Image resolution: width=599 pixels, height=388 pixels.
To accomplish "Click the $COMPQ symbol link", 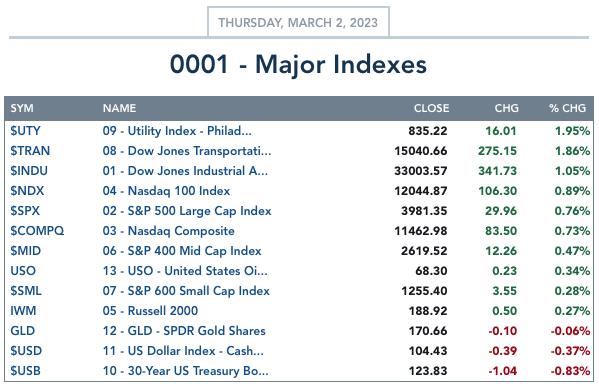I will tap(37, 231).
